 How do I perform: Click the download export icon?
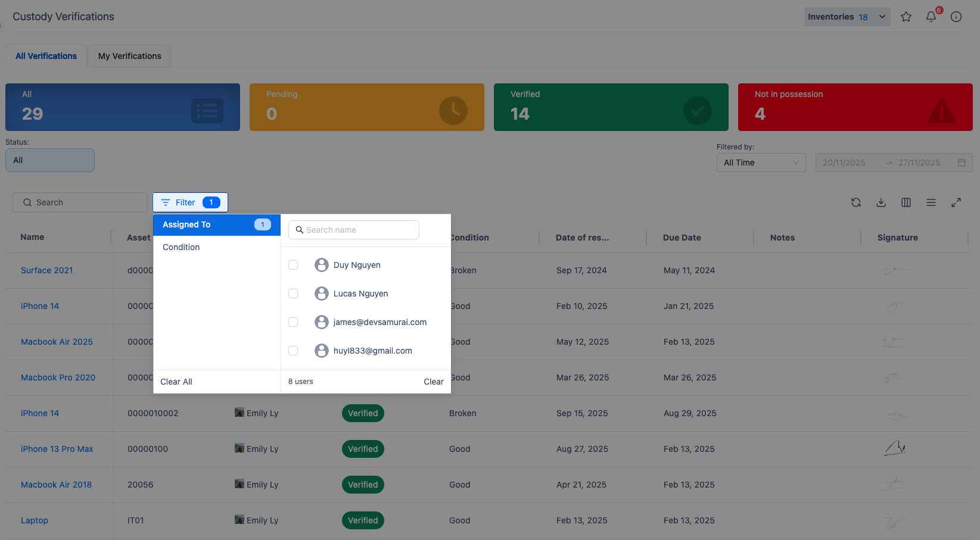881,202
